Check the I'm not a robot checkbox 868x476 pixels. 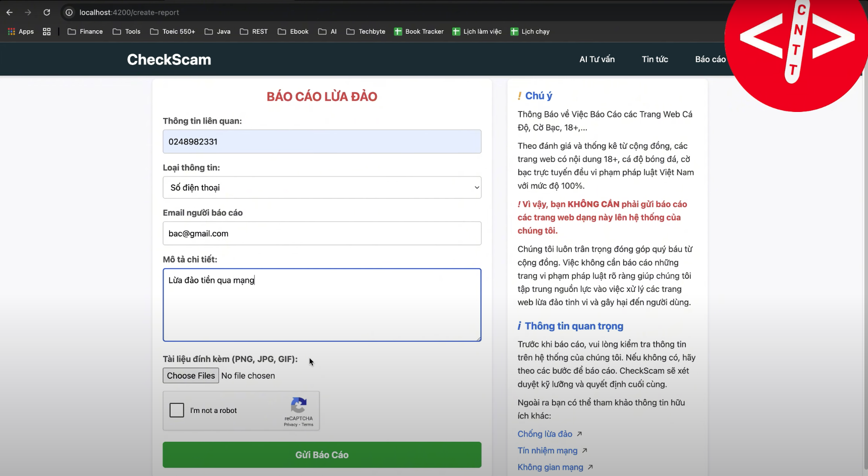(x=177, y=410)
